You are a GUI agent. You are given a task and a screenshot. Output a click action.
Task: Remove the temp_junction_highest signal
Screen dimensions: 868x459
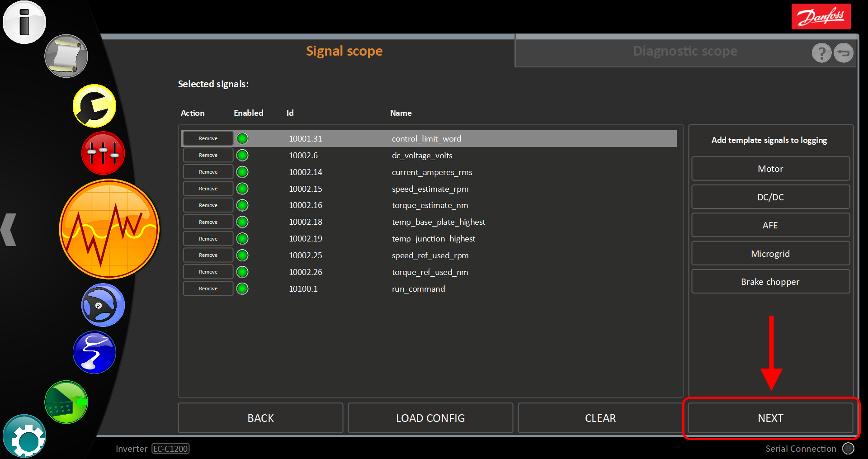[208, 238]
